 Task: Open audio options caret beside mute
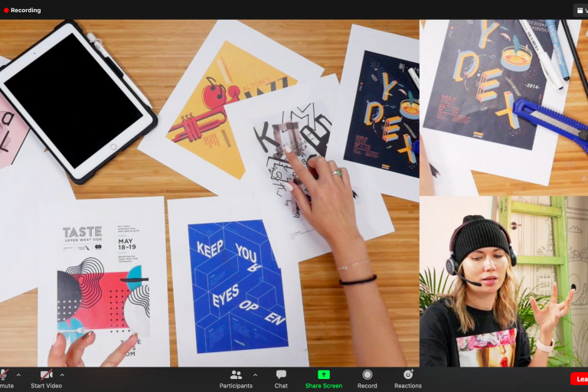tap(18, 375)
